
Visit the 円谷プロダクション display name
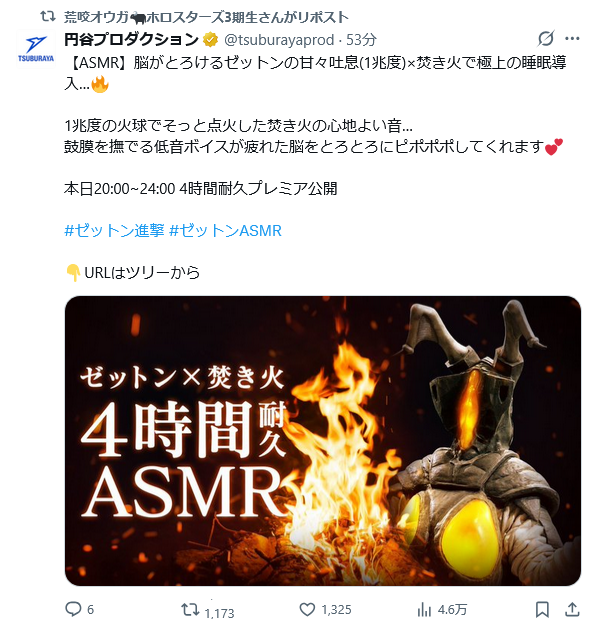(x=131, y=39)
